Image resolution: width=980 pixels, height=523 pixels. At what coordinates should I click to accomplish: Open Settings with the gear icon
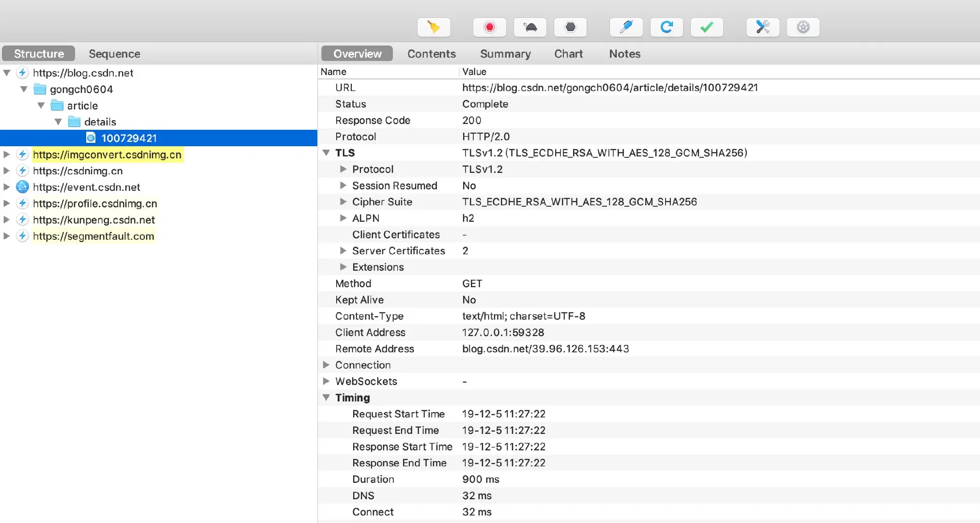pyautogui.click(x=803, y=27)
